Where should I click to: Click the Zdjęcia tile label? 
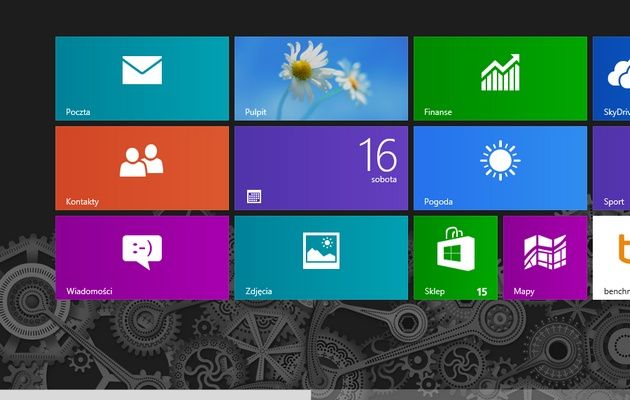coord(259,292)
